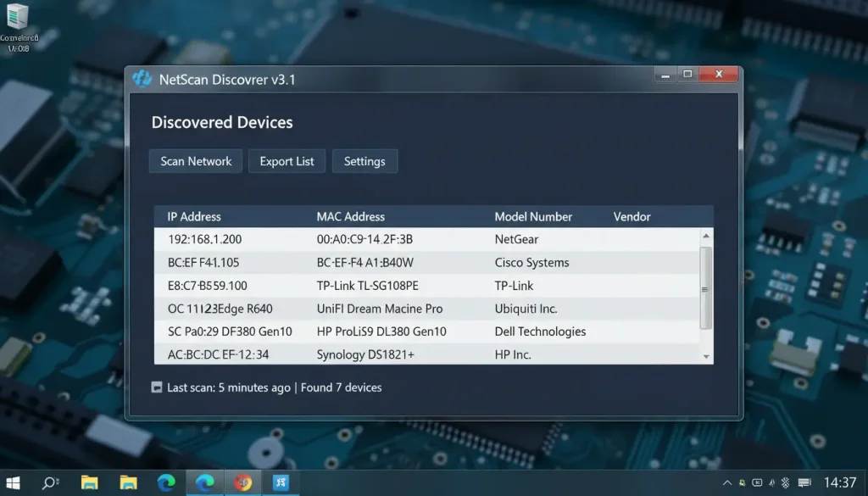Click the NetScan Discover app logo in title bar
This screenshot has height=496, width=868.
(142, 79)
